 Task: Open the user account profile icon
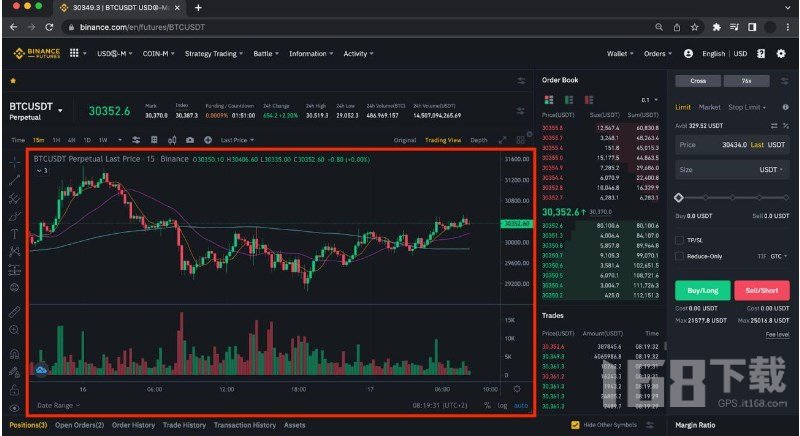pos(688,54)
